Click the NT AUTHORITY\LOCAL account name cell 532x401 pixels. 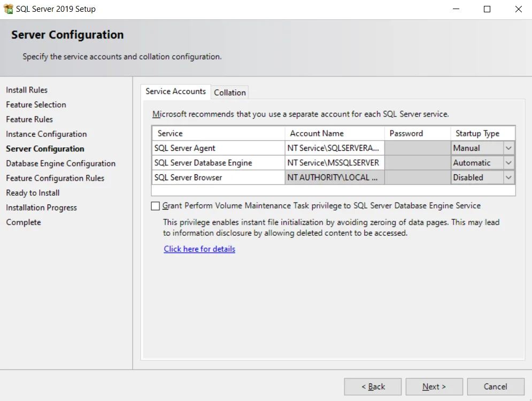point(335,178)
